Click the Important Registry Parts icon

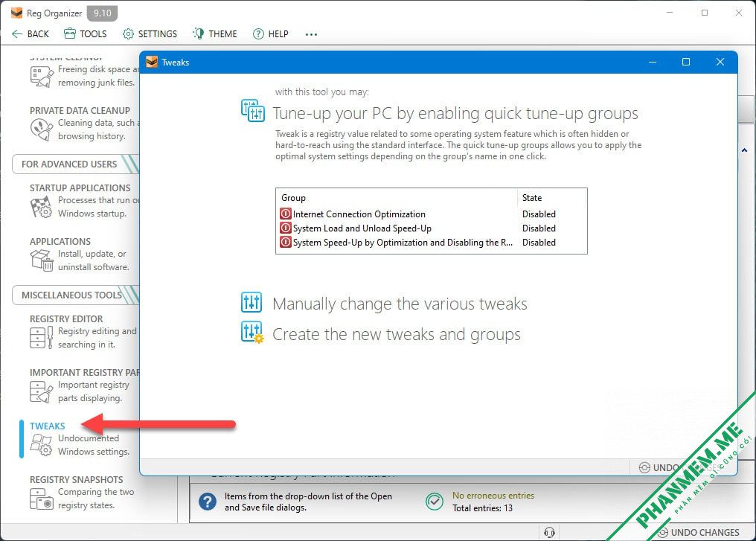pos(42,391)
